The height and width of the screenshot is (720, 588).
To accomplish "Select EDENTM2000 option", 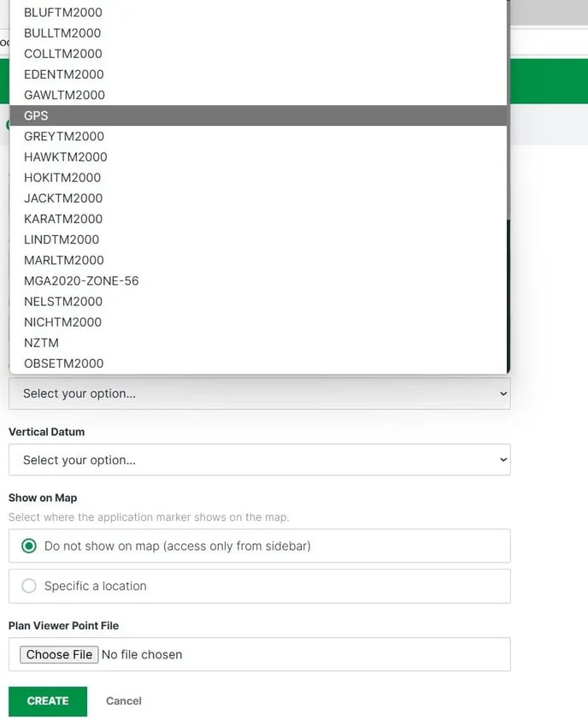I will (64, 74).
